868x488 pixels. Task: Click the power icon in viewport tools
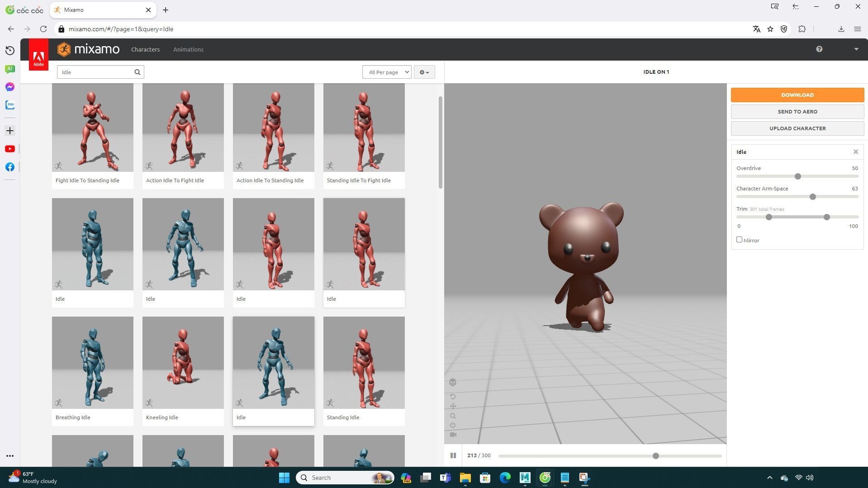(x=453, y=425)
